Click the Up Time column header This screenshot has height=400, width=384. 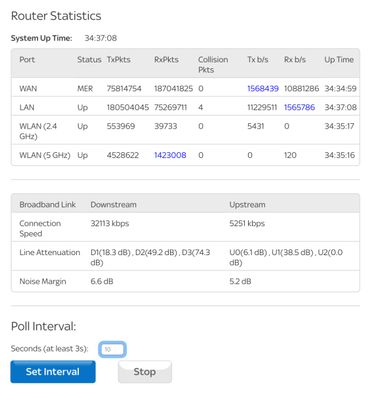pos(339,60)
